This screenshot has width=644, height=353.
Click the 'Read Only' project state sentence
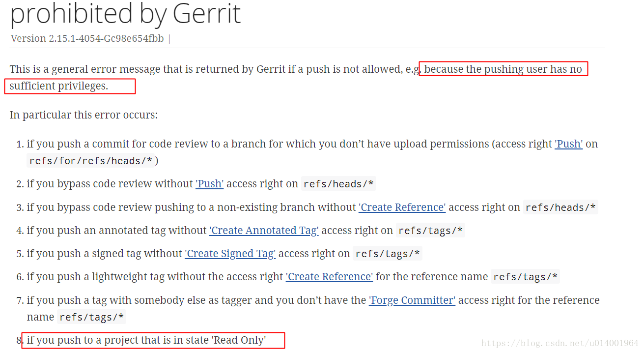click(146, 340)
